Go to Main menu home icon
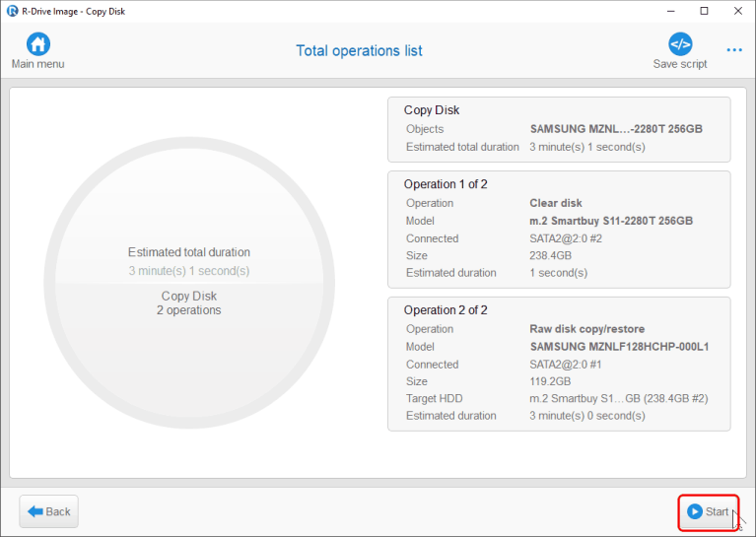 click(38, 44)
